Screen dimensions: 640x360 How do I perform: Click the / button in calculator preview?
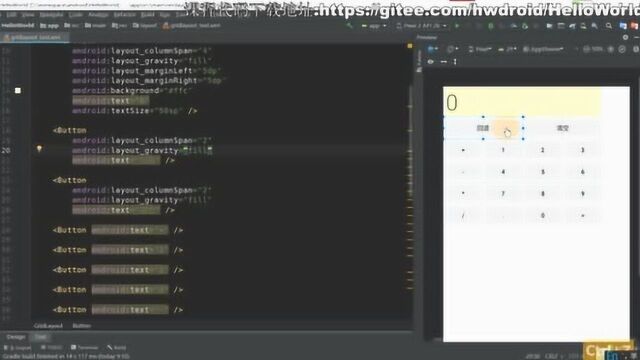[x=463, y=216]
